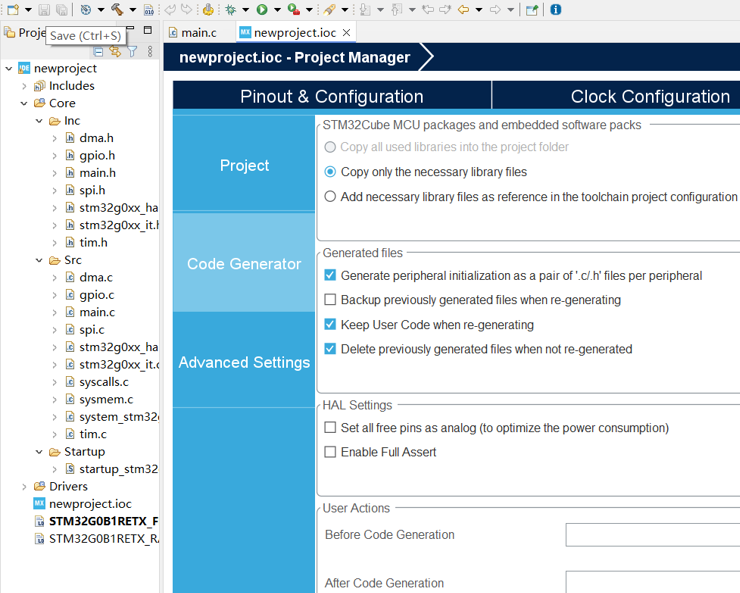Viewport: 740px width, 593px height.
Task: Click the green Run play icon
Action: 262,9
